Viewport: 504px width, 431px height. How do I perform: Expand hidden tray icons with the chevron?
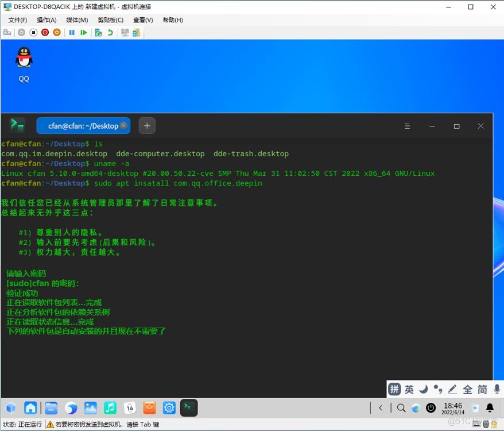click(x=381, y=408)
